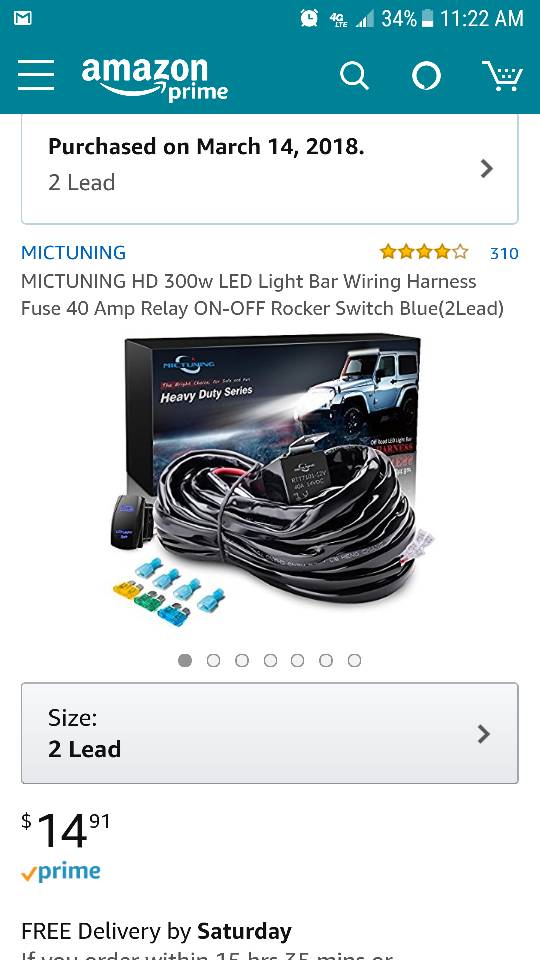Open the Size: 2 Lead options box

(x=270, y=733)
